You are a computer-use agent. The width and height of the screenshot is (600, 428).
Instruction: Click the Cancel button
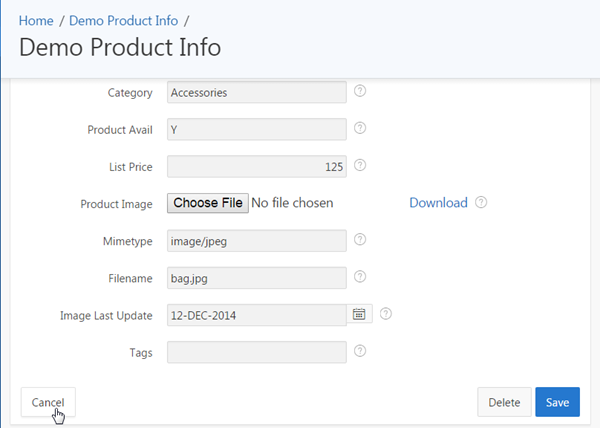[x=48, y=402]
